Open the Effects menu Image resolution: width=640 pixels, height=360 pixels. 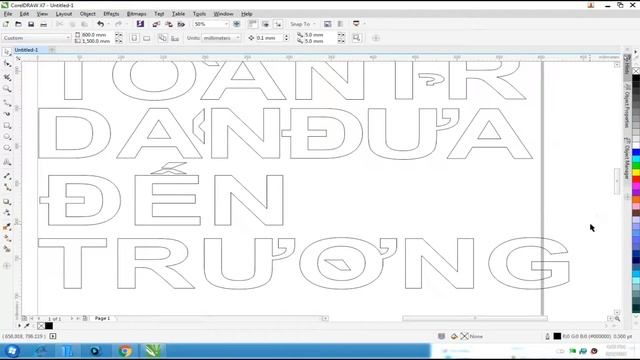point(111,14)
